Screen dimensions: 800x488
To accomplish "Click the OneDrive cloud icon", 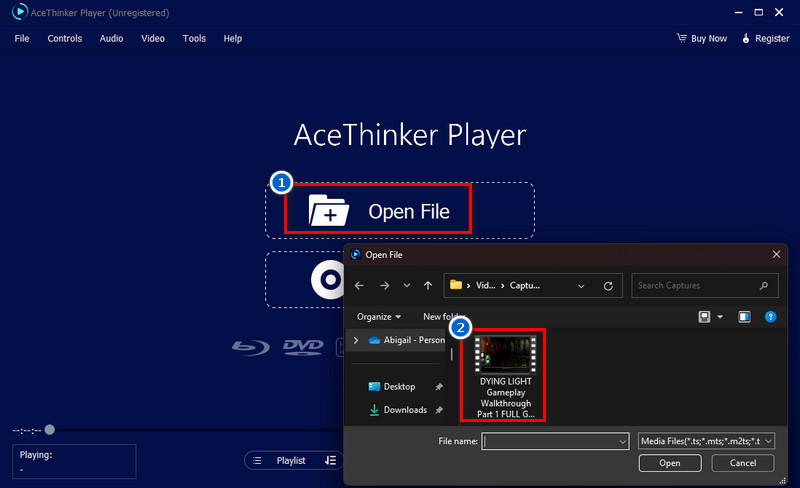I will point(374,340).
